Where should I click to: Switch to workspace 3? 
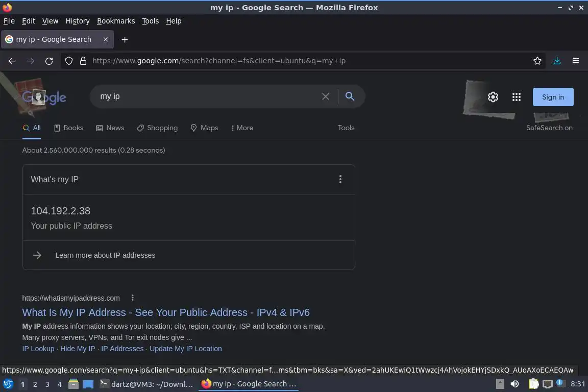click(47, 384)
